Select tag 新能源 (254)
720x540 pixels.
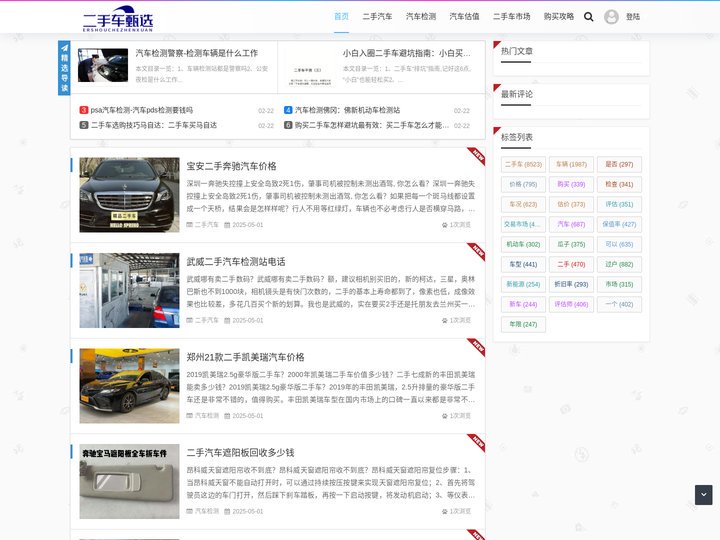point(523,284)
